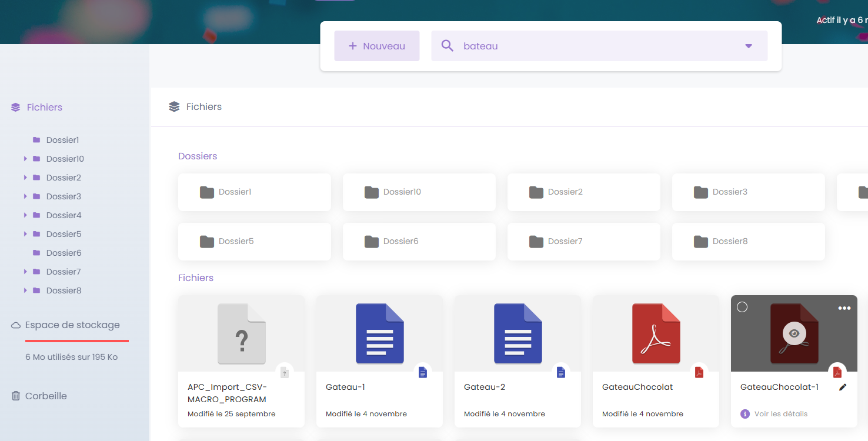Image resolution: width=868 pixels, height=441 pixels.
Task: Click the pencil rename icon on GateauChocolat-1
Action: tap(843, 387)
